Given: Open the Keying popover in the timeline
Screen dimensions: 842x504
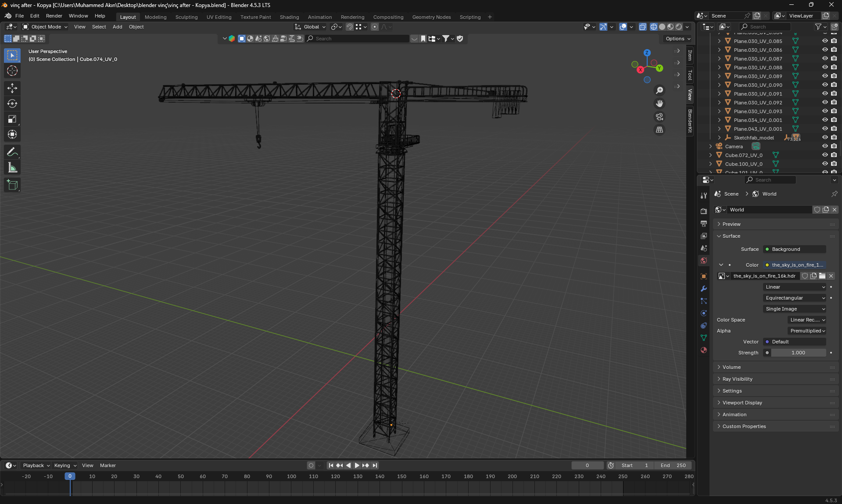Looking at the screenshot, I should [x=65, y=465].
